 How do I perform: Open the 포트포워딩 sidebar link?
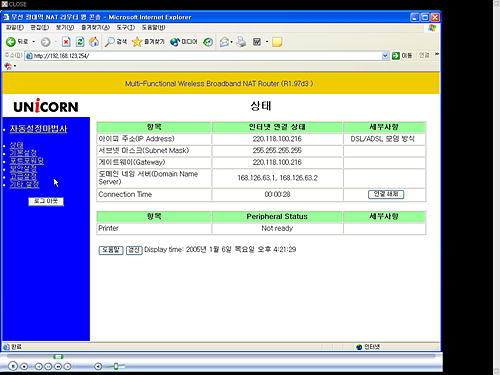(27, 161)
